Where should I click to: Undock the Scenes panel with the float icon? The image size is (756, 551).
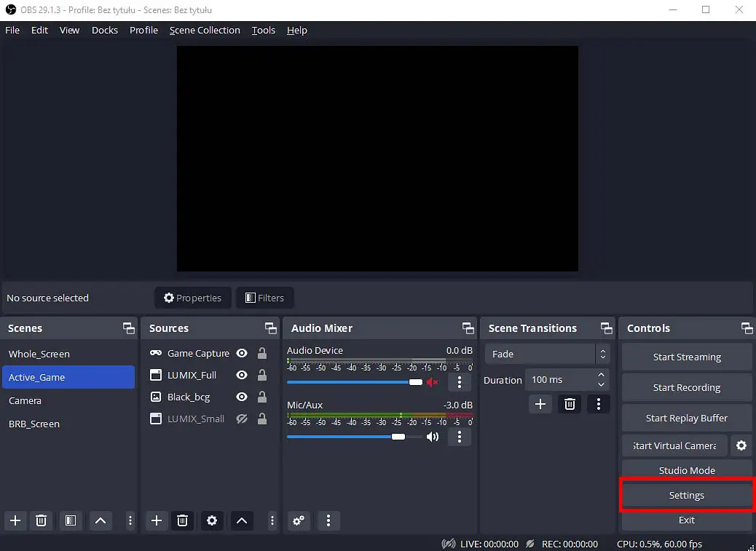(x=129, y=328)
